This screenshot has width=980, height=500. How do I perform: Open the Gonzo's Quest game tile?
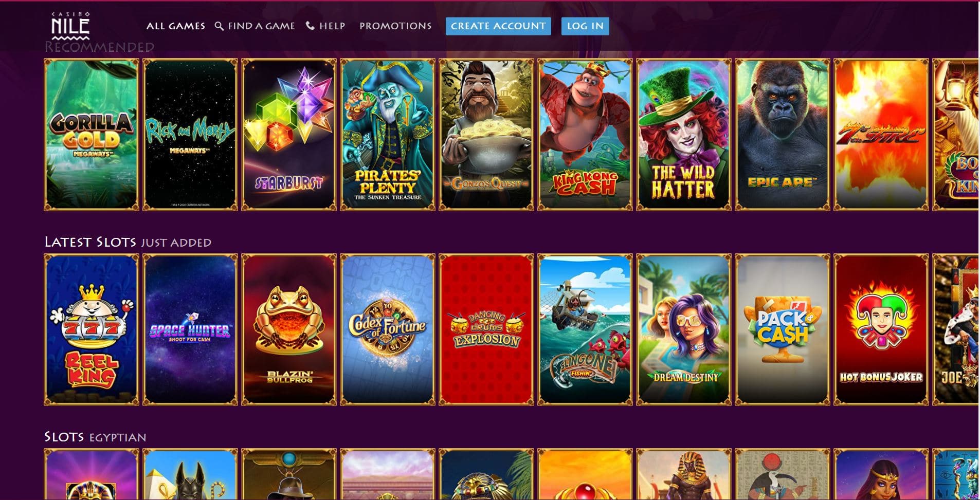click(486, 135)
